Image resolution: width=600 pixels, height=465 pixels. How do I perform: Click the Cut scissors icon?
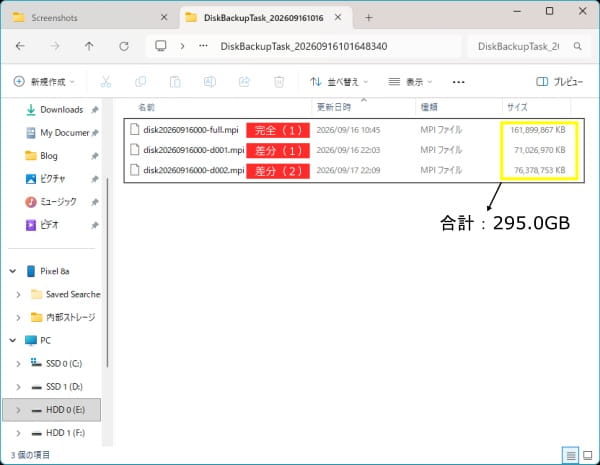tap(106, 82)
